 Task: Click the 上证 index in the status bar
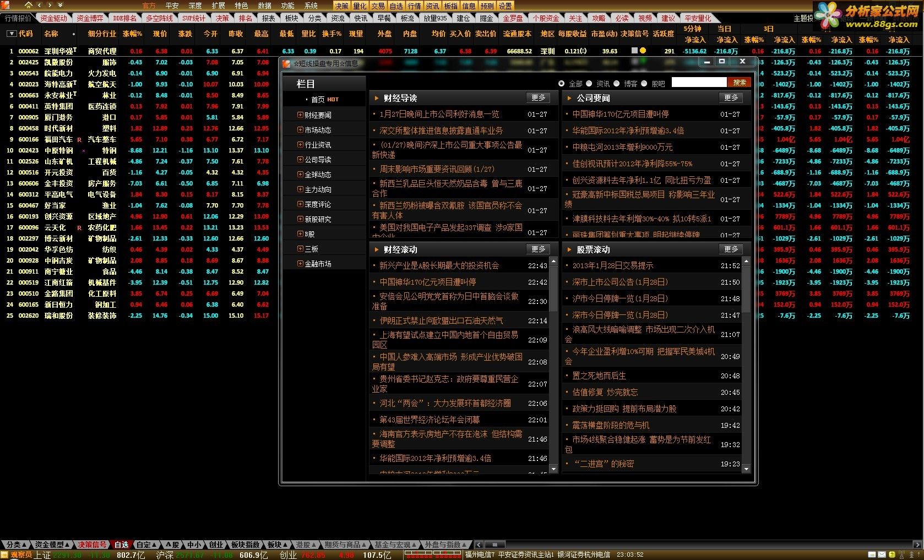point(42,555)
